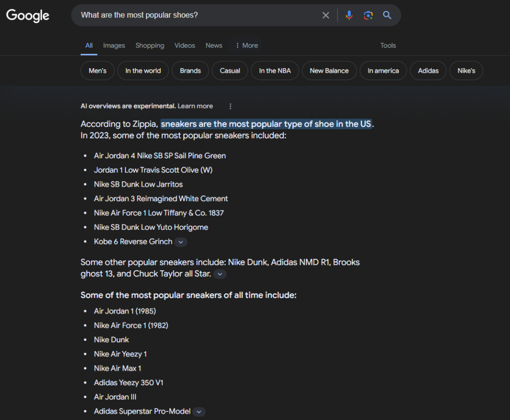The height and width of the screenshot is (420, 510).
Task: Switch to the Shopping tab
Action: [x=149, y=45]
